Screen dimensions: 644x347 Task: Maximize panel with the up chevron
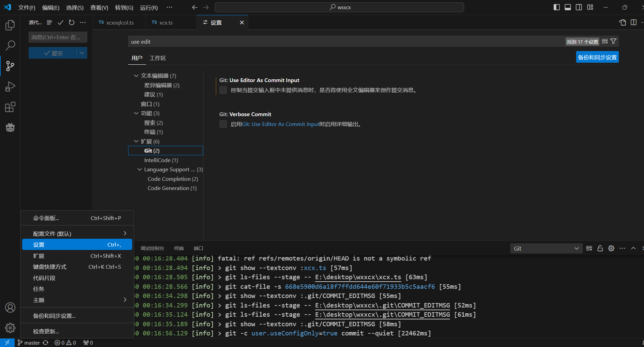633,248
